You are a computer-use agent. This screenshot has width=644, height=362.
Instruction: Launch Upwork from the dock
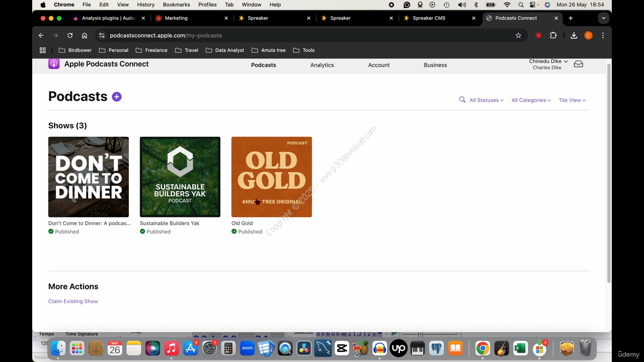(398, 348)
